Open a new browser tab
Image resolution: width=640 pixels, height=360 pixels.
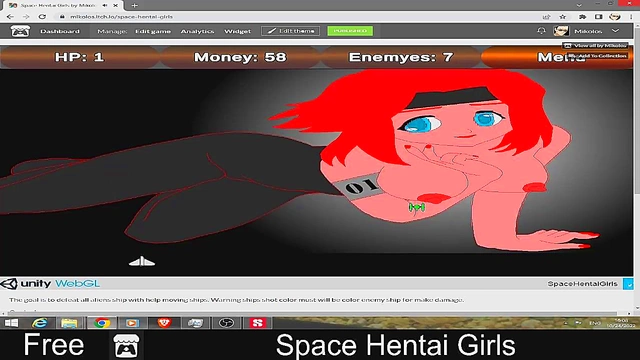coord(134,6)
